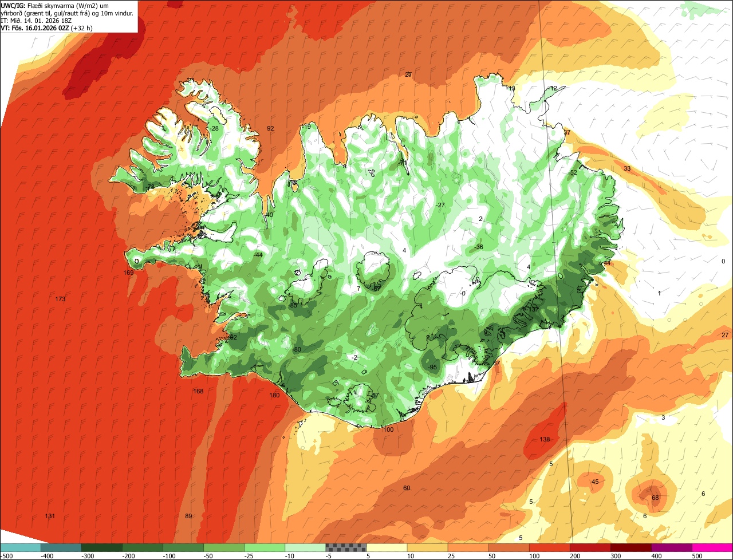Click the value 3 in the southeast ocean
733x560 pixels.
[x=663, y=417]
